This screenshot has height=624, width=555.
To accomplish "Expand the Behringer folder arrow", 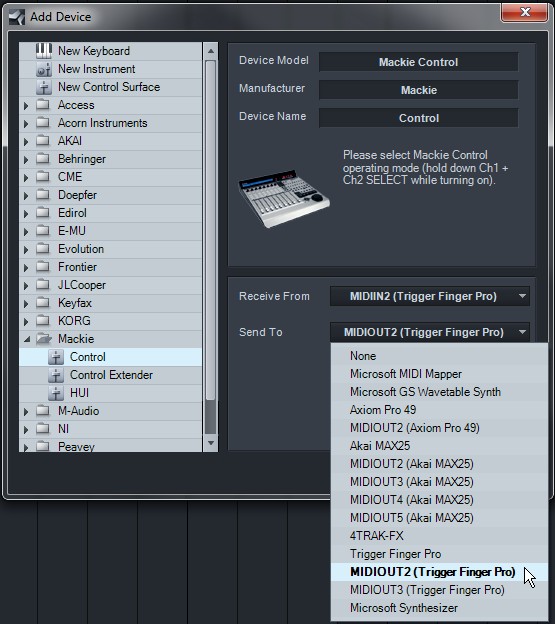I will (x=26, y=160).
